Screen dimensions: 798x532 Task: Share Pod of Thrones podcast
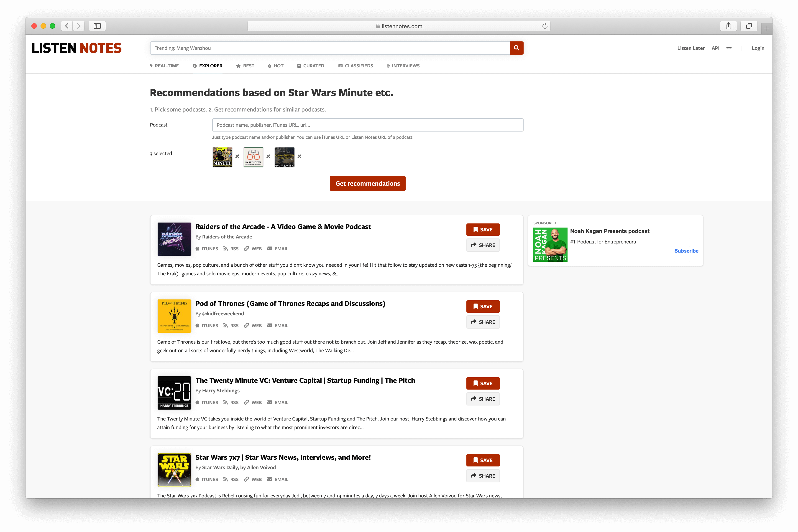(x=483, y=322)
